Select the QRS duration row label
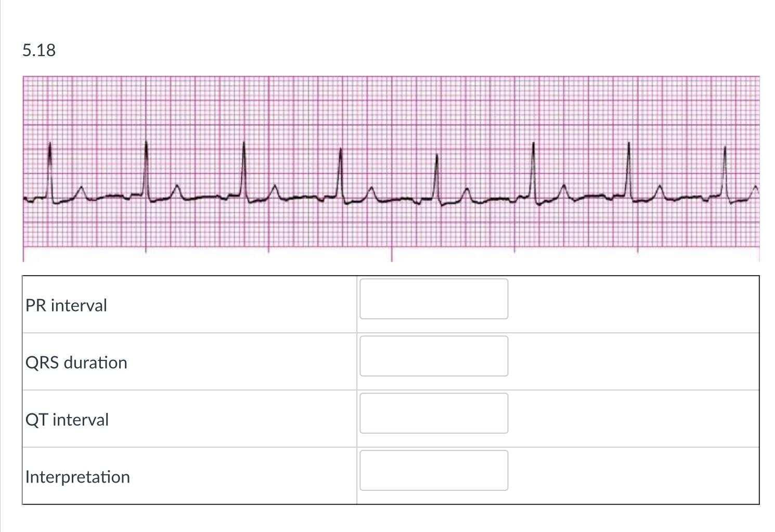 click(76, 362)
